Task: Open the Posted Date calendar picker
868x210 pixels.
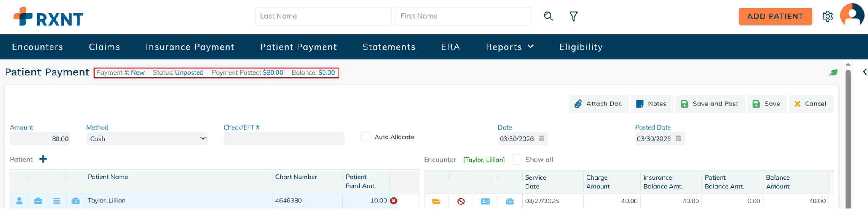Action: coord(679,138)
